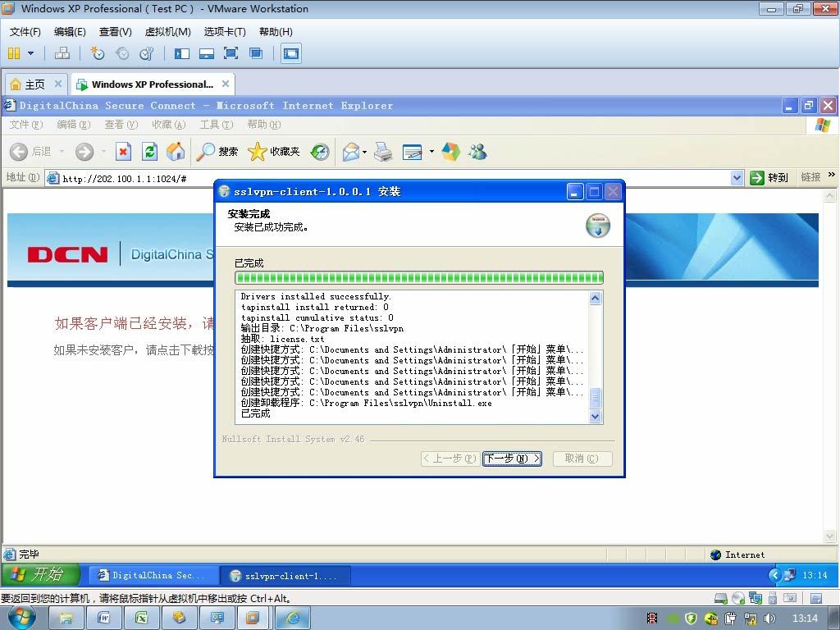Click the VMware thumbnail bar view icon
This screenshot has width=840, height=630.
(206, 53)
